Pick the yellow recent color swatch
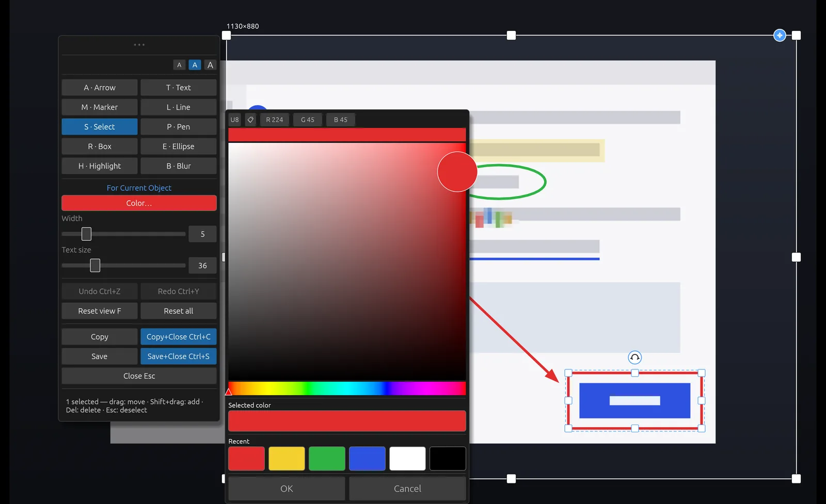The height and width of the screenshot is (504, 826). pyautogui.click(x=287, y=459)
